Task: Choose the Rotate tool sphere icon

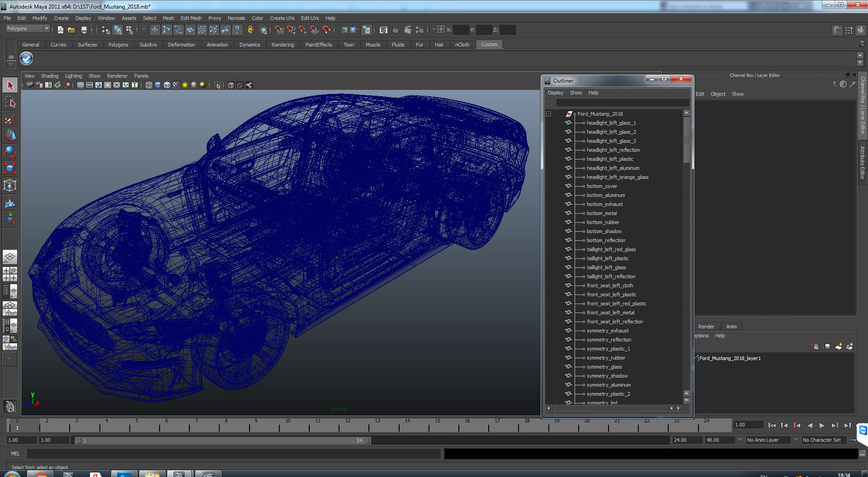Action: [x=10, y=152]
